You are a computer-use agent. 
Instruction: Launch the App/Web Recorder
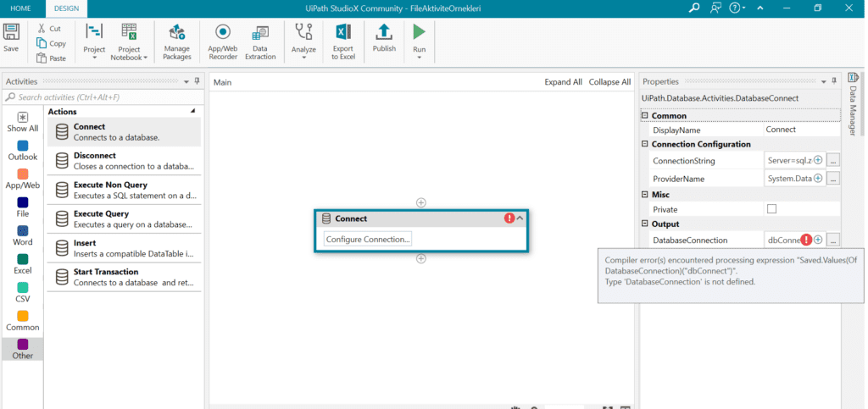click(222, 41)
